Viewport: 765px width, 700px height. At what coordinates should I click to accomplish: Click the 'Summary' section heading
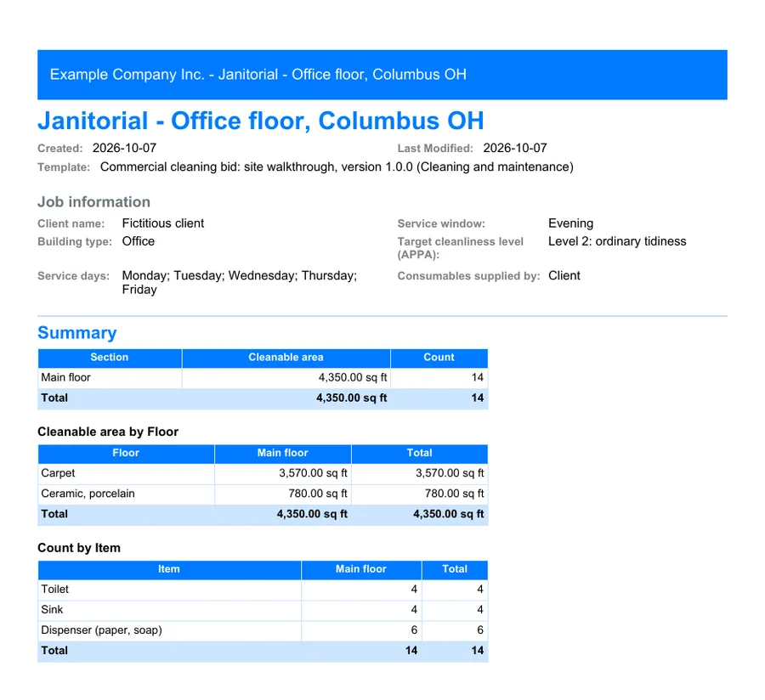click(77, 333)
